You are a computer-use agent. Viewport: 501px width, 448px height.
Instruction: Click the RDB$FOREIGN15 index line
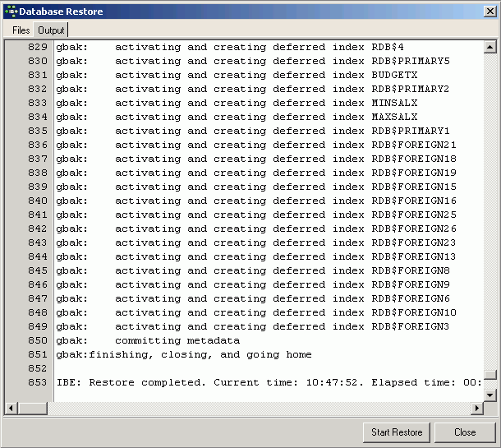[x=256, y=187]
